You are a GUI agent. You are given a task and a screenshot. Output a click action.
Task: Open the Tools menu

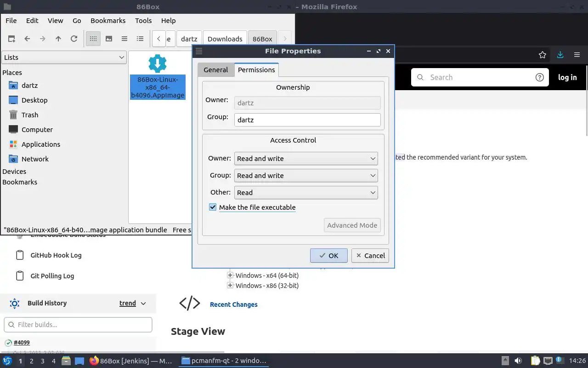tap(143, 20)
